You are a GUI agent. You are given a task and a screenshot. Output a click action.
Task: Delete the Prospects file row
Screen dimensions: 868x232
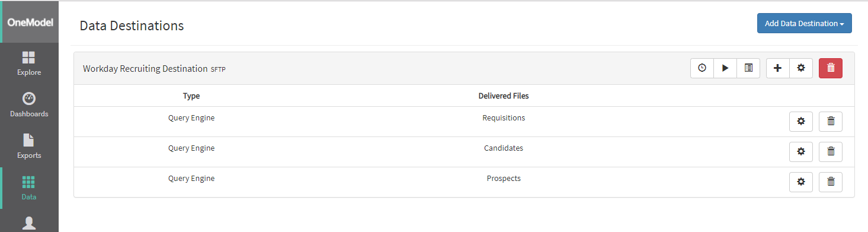(831, 182)
